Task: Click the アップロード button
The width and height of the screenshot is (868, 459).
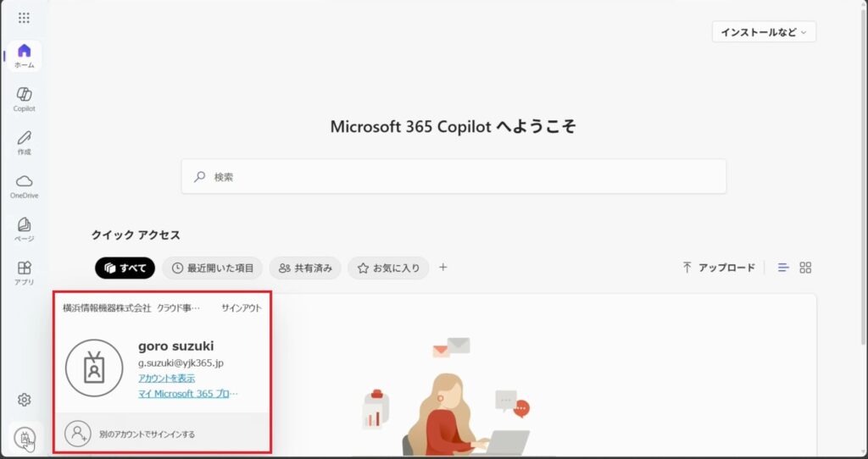Action: pyautogui.click(x=719, y=268)
